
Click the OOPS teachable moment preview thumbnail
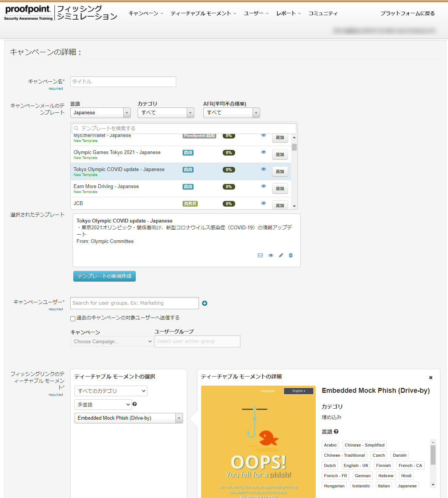pyautogui.click(x=259, y=442)
